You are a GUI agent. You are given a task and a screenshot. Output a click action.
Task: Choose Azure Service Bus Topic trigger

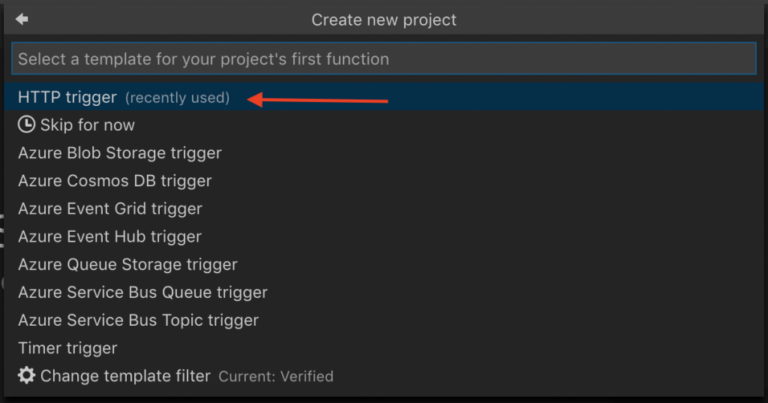(138, 321)
